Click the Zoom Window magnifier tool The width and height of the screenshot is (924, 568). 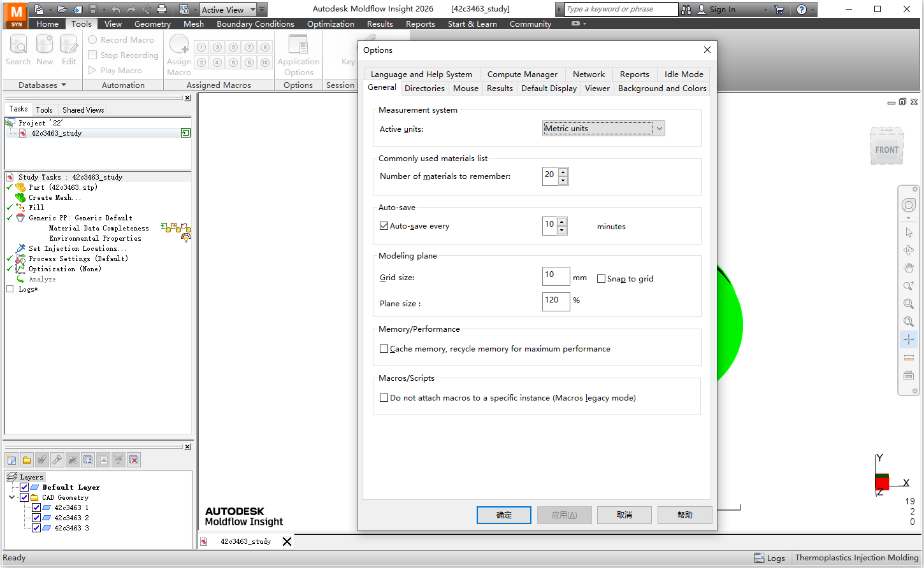[x=909, y=304]
